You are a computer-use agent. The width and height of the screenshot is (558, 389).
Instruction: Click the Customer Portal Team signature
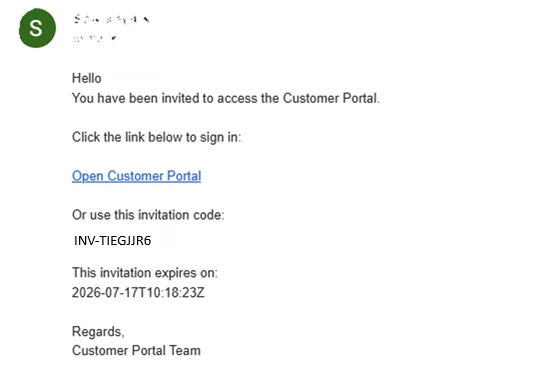(x=136, y=351)
